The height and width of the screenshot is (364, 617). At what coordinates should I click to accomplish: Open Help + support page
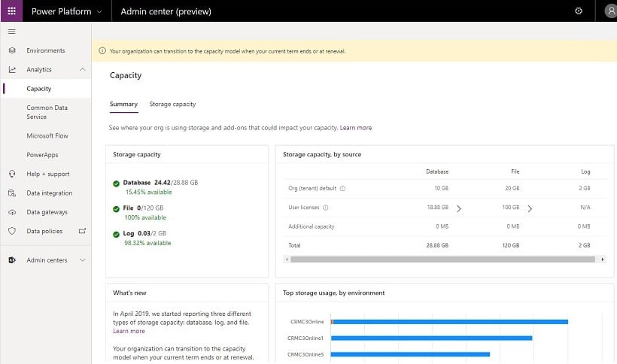47,174
